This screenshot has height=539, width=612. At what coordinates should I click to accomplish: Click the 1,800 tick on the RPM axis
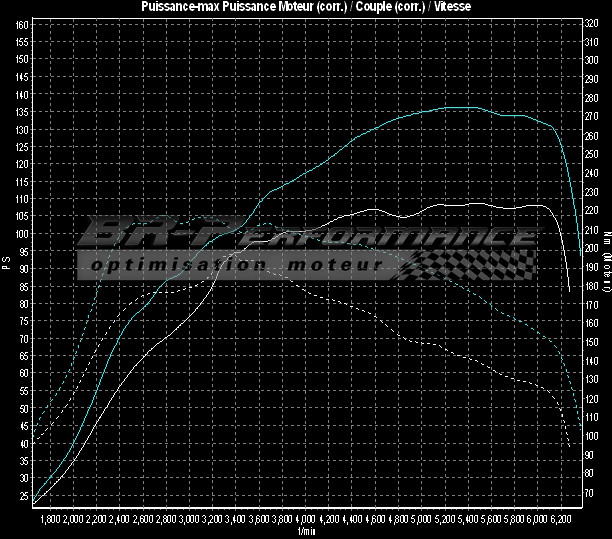click(50, 520)
